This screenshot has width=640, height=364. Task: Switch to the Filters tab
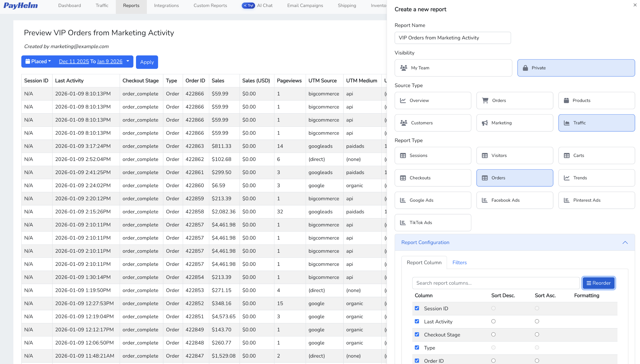[x=459, y=262]
